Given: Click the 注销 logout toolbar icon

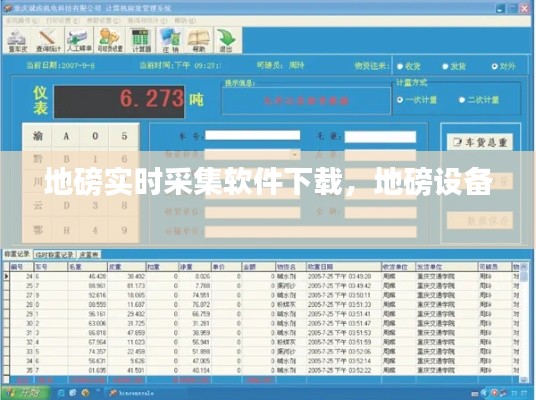Looking at the screenshot, I should click(171, 41).
